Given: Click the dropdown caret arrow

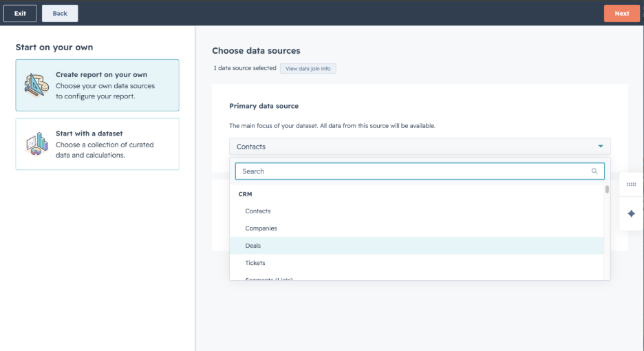Looking at the screenshot, I should coord(601,147).
